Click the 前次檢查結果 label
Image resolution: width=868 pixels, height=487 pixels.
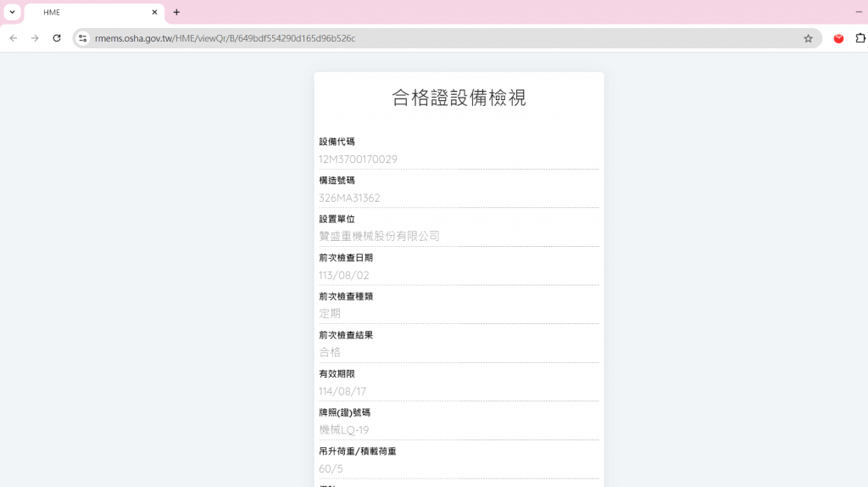[x=346, y=335]
